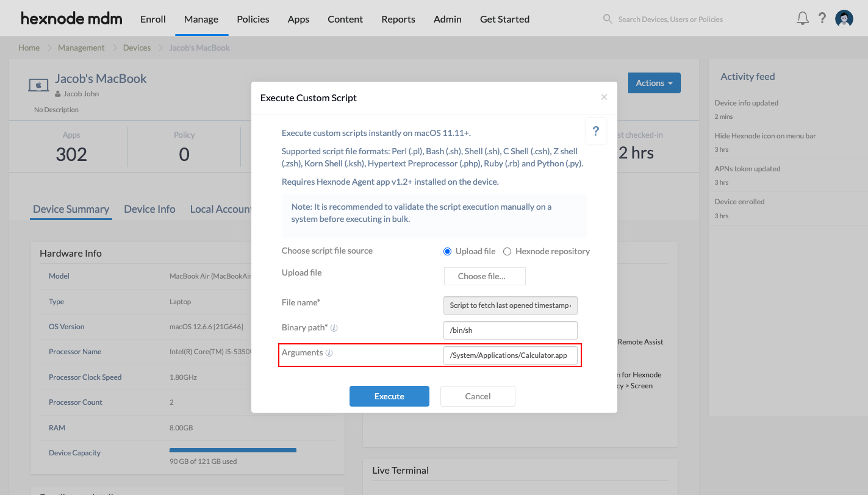This screenshot has height=495, width=868.
Task: Click the search magnifier icon
Action: (x=608, y=19)
